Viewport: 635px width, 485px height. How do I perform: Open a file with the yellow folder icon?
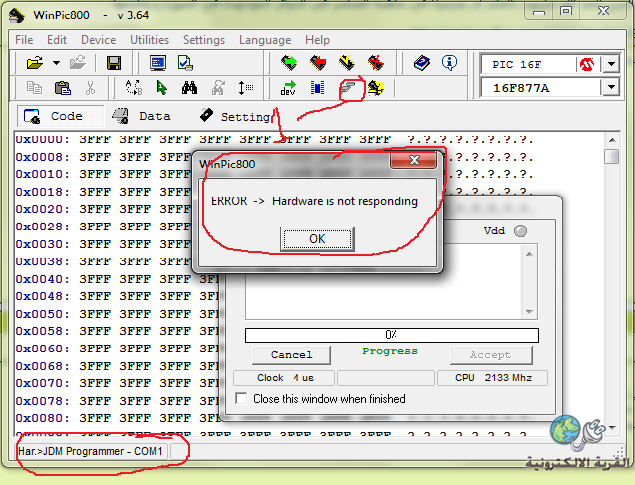pos(35,63)
